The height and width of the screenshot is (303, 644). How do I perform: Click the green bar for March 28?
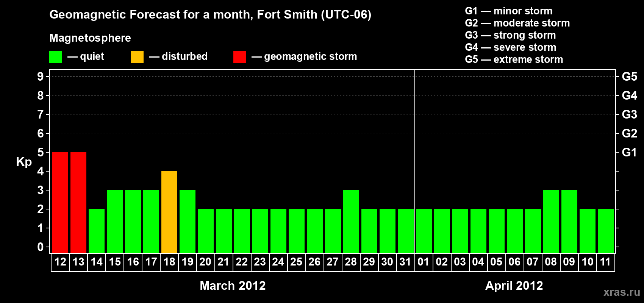pos(351,221)
